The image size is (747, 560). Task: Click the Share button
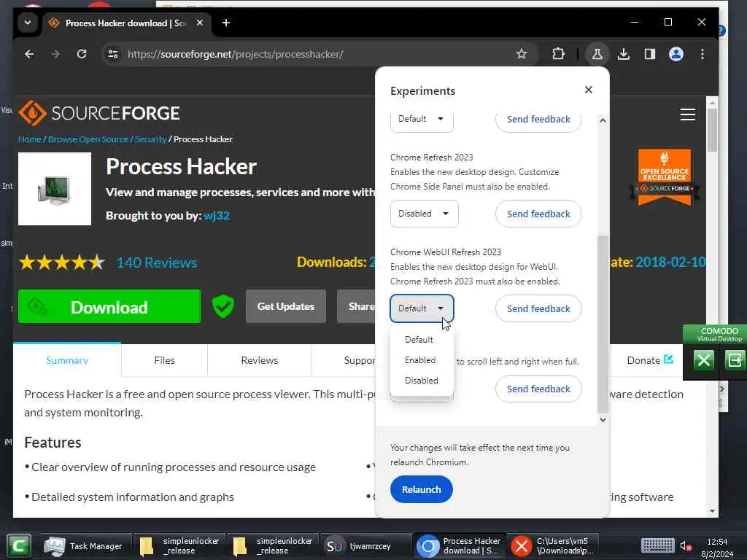(356, 306)
